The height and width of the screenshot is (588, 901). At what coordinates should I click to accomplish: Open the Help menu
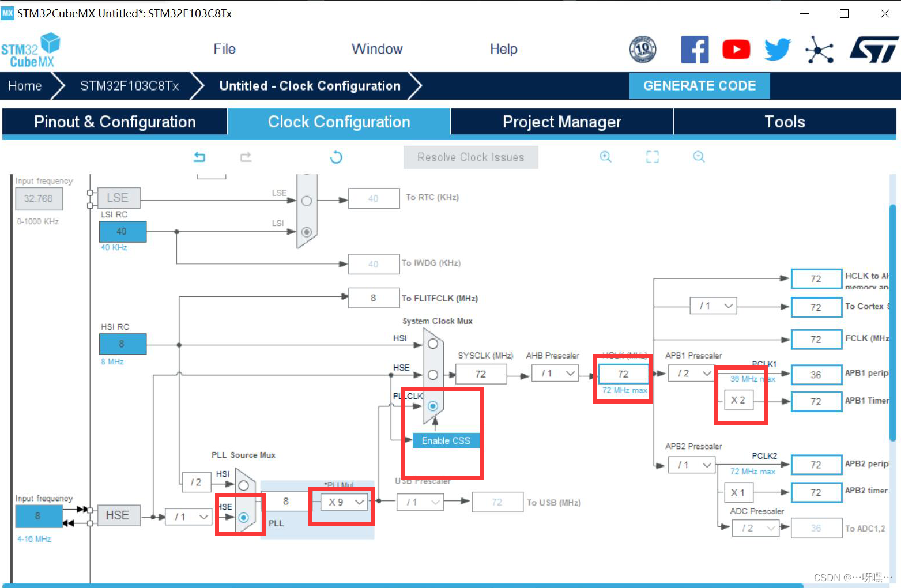[x=503, y=49]
